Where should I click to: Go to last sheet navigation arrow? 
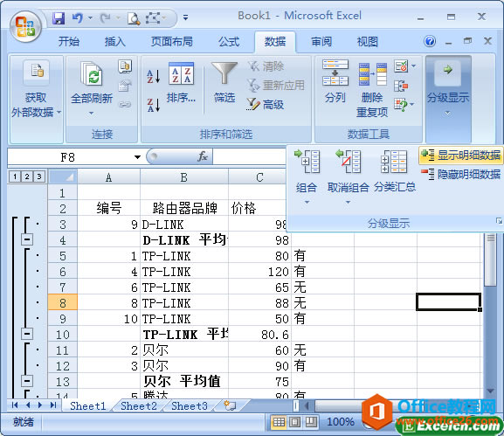pyautogui.click(x=53, y=405)
